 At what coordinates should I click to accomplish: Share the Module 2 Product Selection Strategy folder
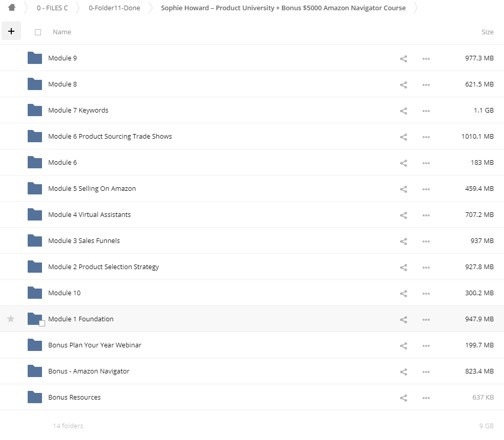[403, 267]
